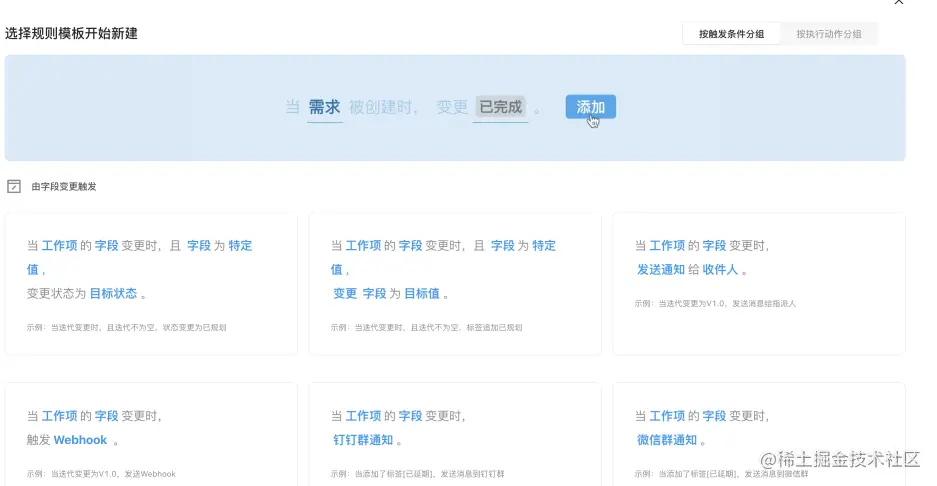
Task: Open the 已完成 status dropdown
Action: pos(501,108)
